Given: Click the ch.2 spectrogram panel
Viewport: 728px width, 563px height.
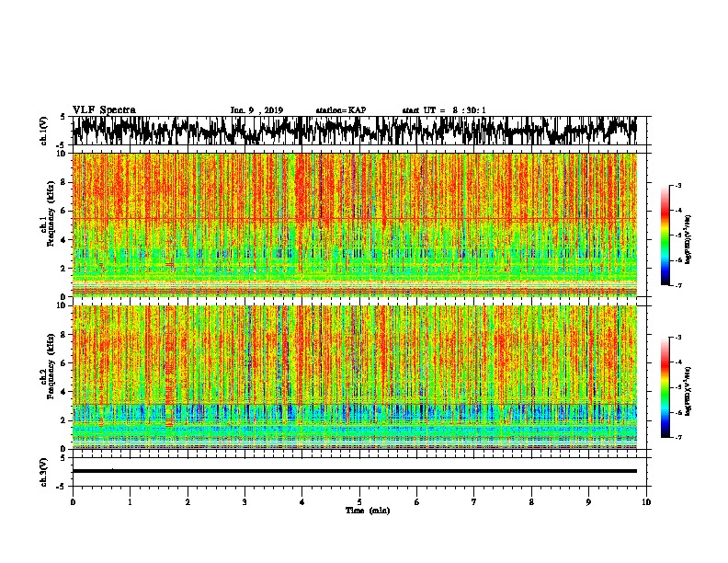Looking at the screenshot, I should (355, 377).
